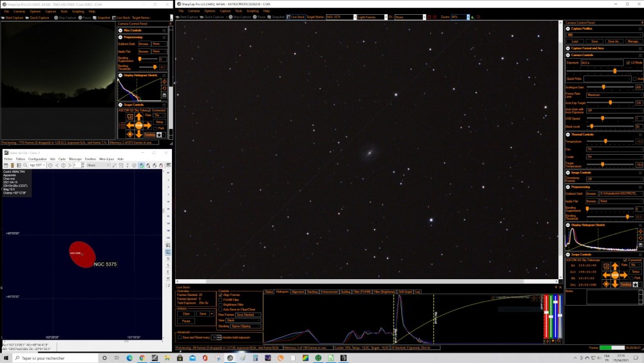The width and height of the screenshot is (644, 363).
Task: Click down arrow in left Scope Controls
Action: pyautogui.click(x=139, y=133)
